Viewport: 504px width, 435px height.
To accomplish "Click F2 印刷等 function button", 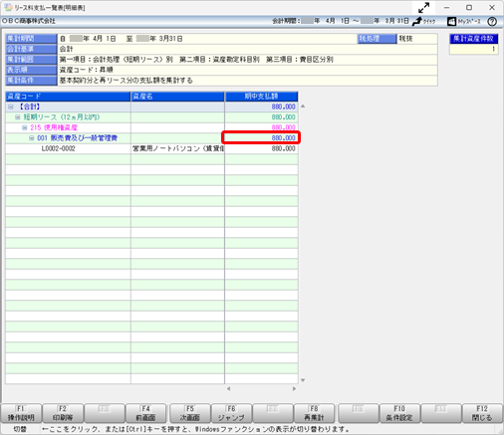I will click(63, 413).
